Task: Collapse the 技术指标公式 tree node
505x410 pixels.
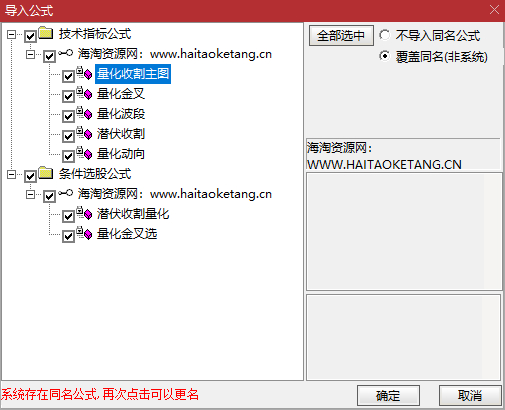Action: click(11, 34)
